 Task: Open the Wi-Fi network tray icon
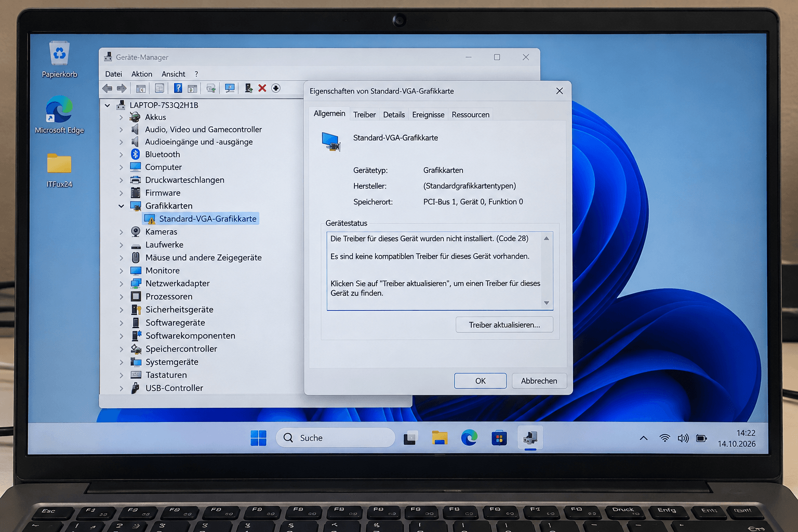(x=664, y=438)
